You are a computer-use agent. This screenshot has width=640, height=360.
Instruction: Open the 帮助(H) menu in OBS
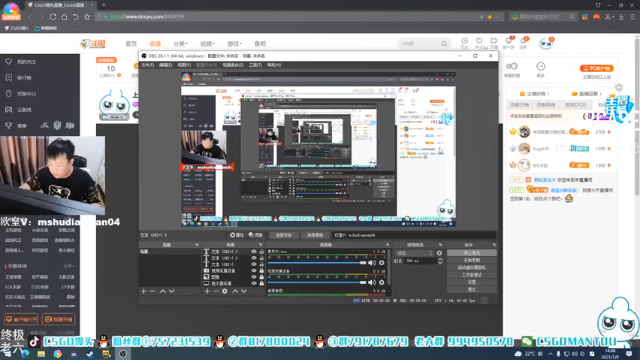(x=274, y=65)
